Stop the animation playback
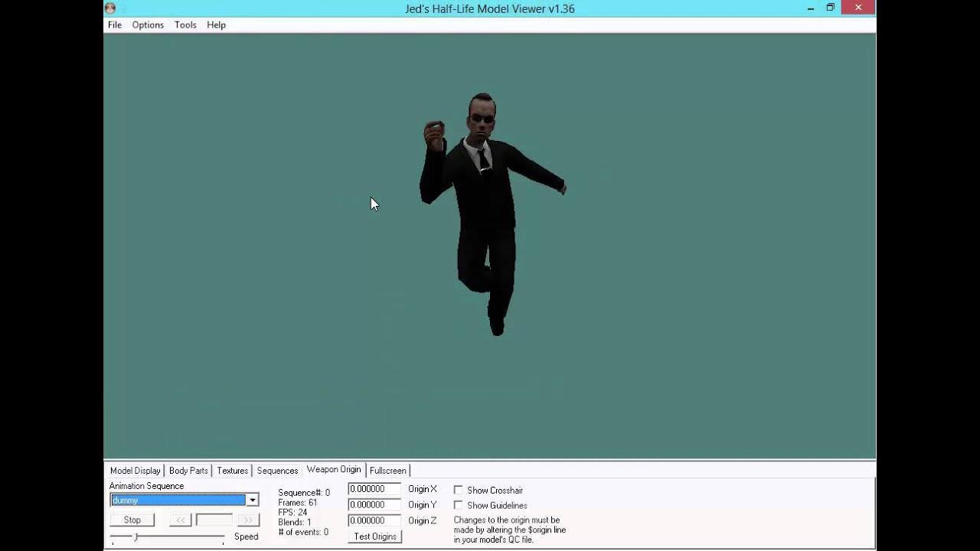This screenshot has height=551, width=980. [132, 520]
